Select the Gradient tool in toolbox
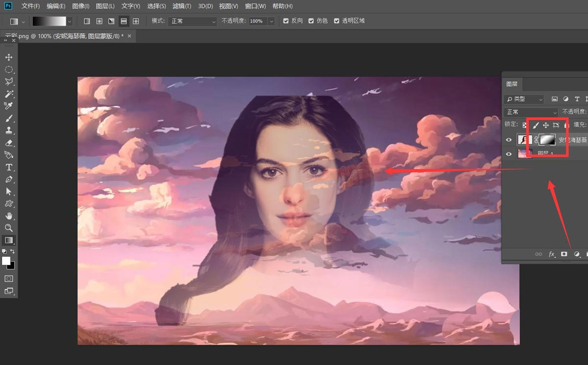Viewport: 588px width, 365px height. click(x=9, y=240)
